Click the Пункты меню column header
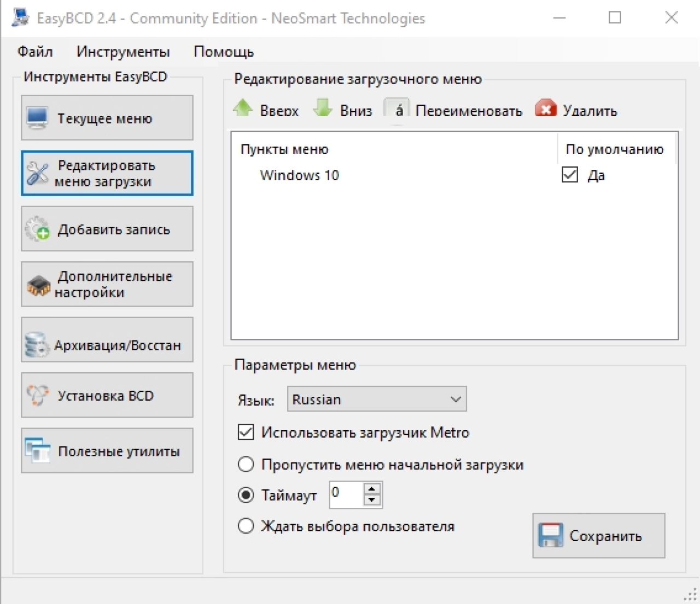 point(284,149)
